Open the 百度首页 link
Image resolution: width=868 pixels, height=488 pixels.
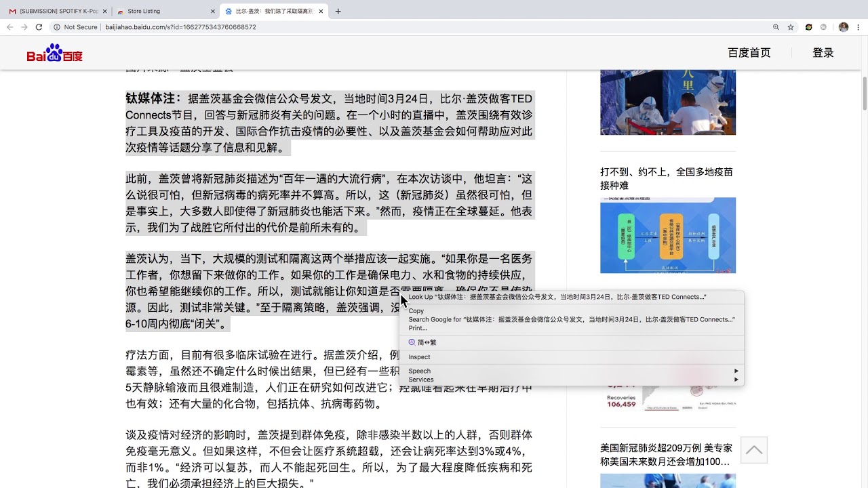[x=749, y=53]
